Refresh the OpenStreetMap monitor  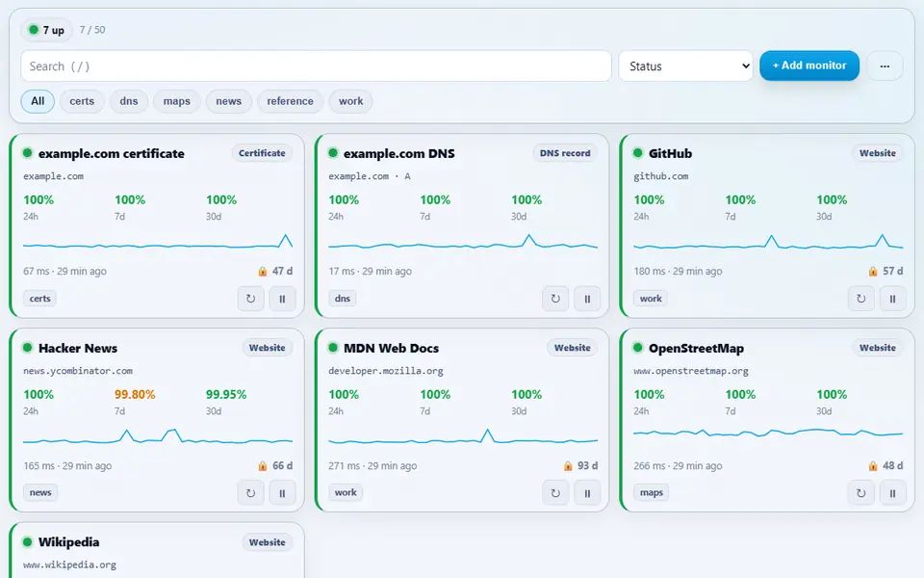coord(860,493)
